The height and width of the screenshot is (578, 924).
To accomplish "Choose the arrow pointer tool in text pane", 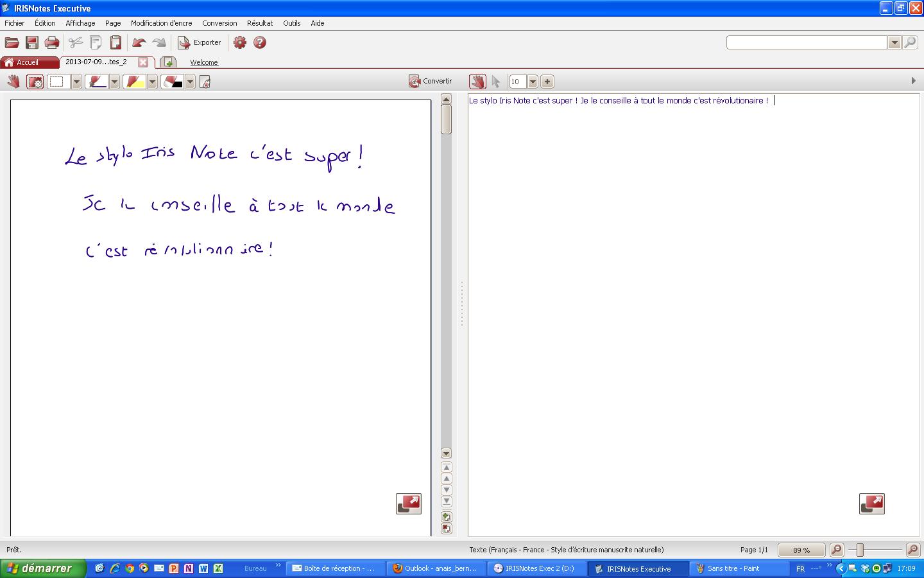I will (x=495, y=82).
